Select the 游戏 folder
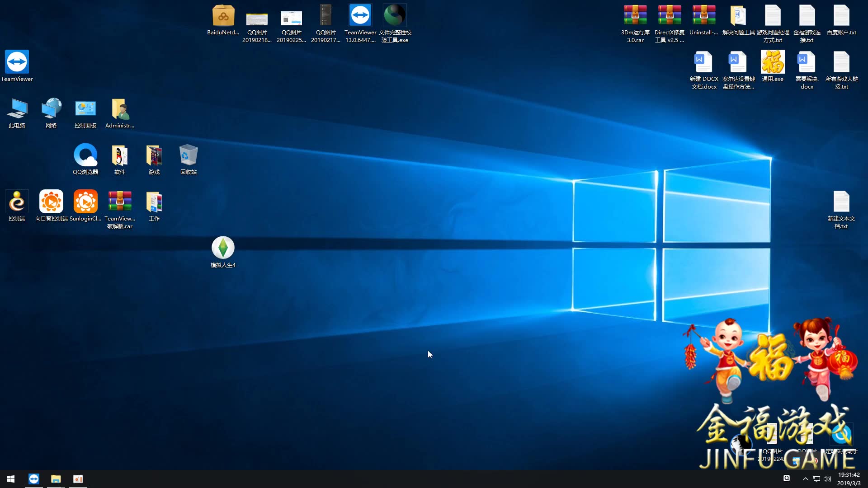Viewport: 868px width, 488px height. (x=154, y=155)
